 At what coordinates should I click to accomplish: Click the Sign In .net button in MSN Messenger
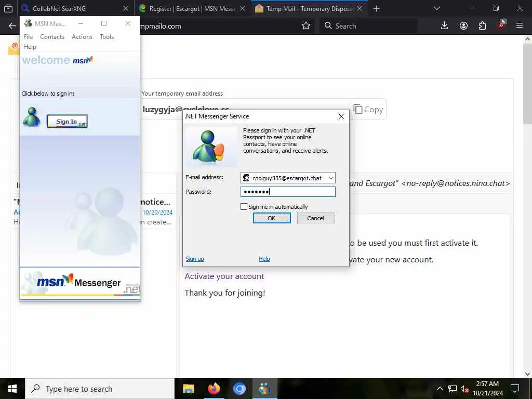click(x=67, y=122)
